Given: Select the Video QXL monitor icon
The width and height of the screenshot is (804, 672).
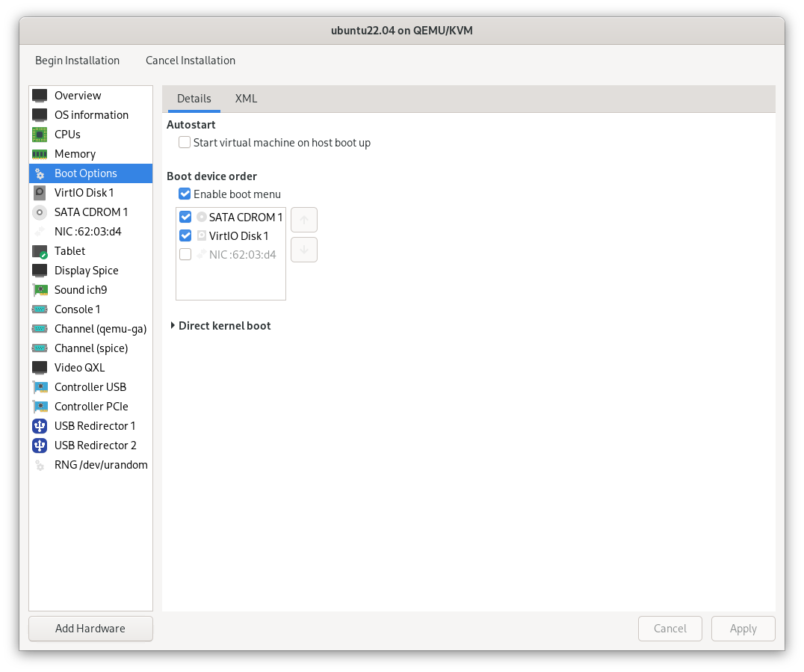Looking at the screenshot, I should point(40,368).
